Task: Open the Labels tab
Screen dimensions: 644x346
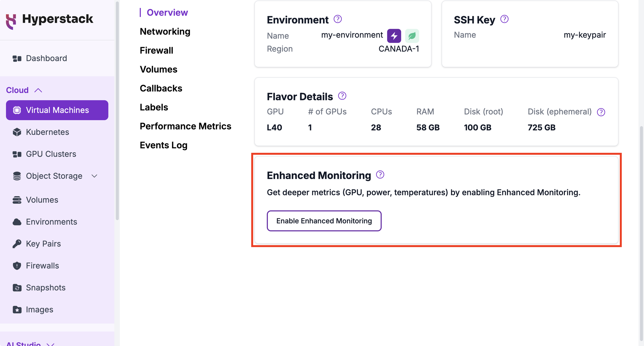Action: [x=154, y=107]
